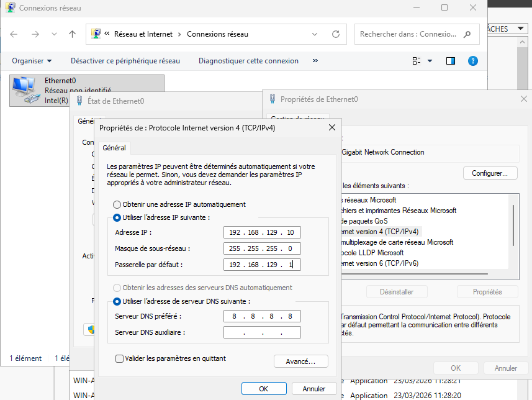Select Obtenir une adresse IP automatiquement
The image size is (532, 400).
pyautogui.click(x=117, y=204)
